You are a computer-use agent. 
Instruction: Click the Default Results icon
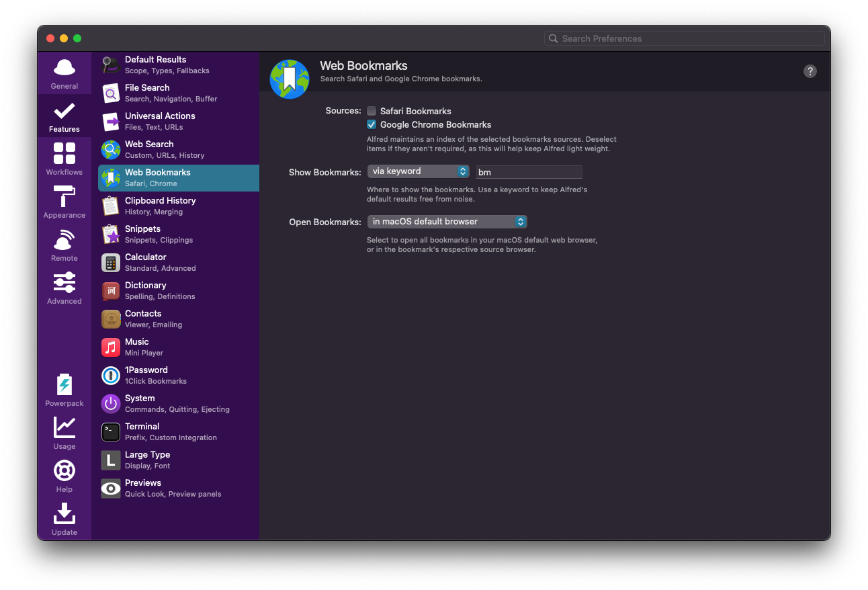111,65
